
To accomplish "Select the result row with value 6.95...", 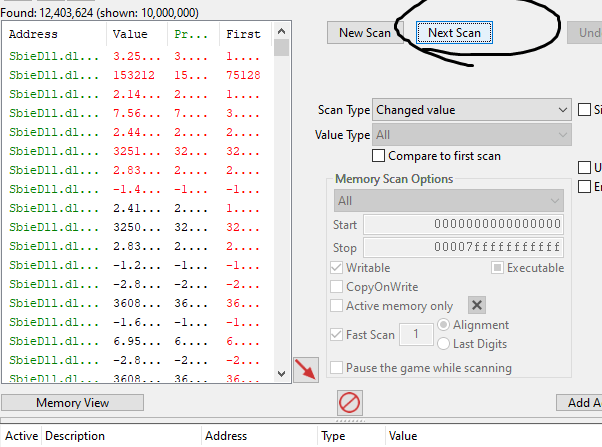I will pos(138,341).
